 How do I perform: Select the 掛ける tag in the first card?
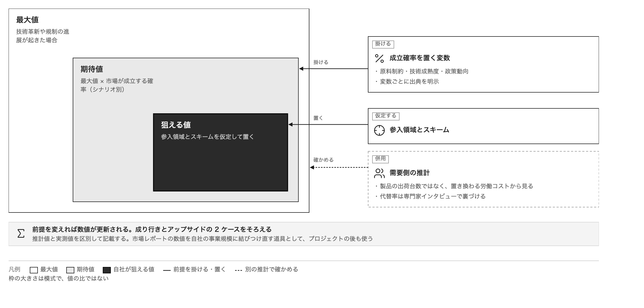click(x=383, y=44)
